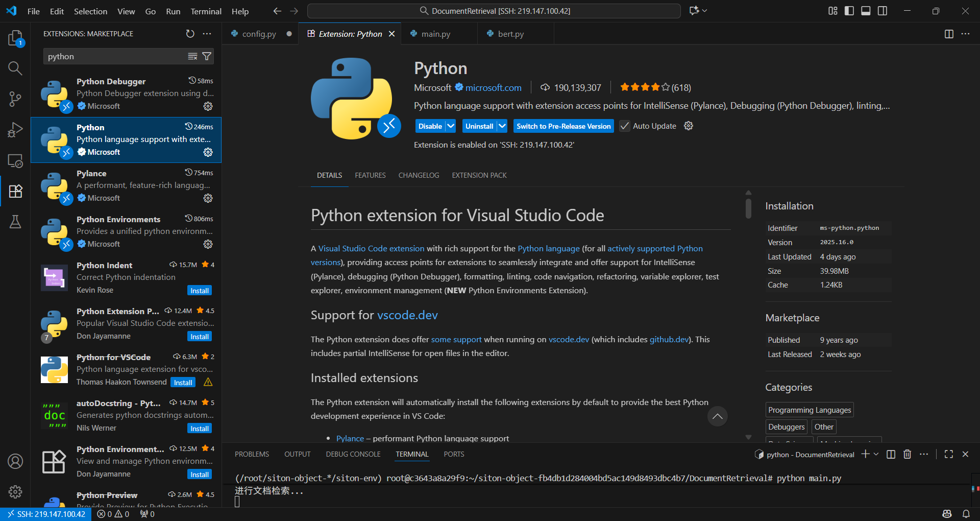Install autoDocstring extension
980x521 pixels.
pyautogui.click(x=200, y=428)
